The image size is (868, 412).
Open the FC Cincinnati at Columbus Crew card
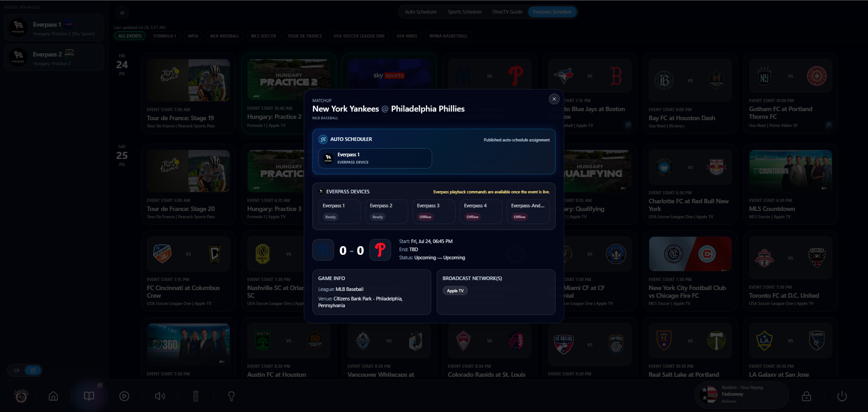[x=188, y=271]
